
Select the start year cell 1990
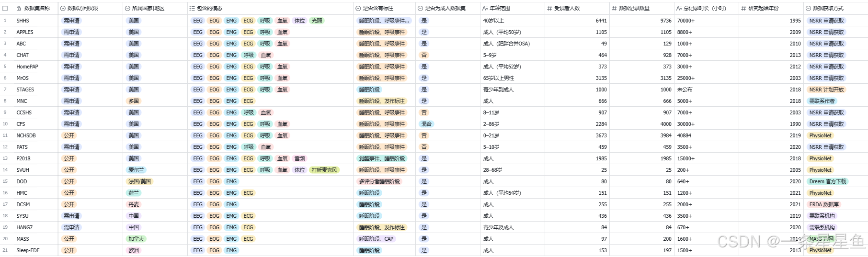point(771,124)
